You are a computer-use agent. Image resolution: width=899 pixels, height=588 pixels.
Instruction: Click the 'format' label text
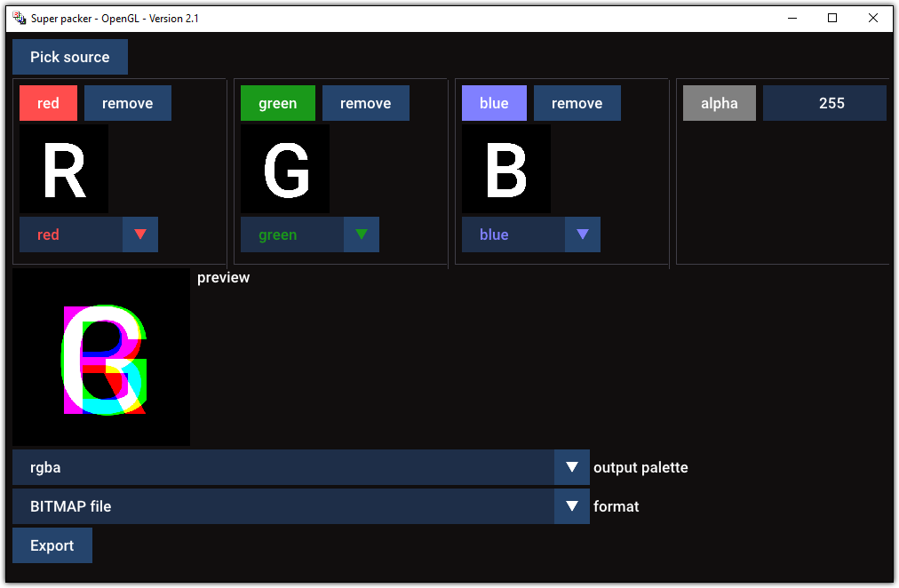point(616,506)
